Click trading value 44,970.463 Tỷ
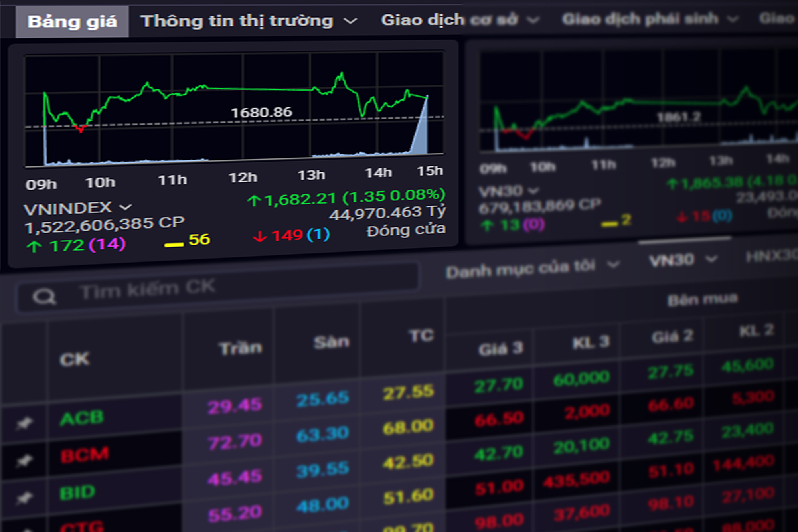Image resolution: width=798 pixels, height=532 pixels. pyautogui.click(x=387, y=212)
